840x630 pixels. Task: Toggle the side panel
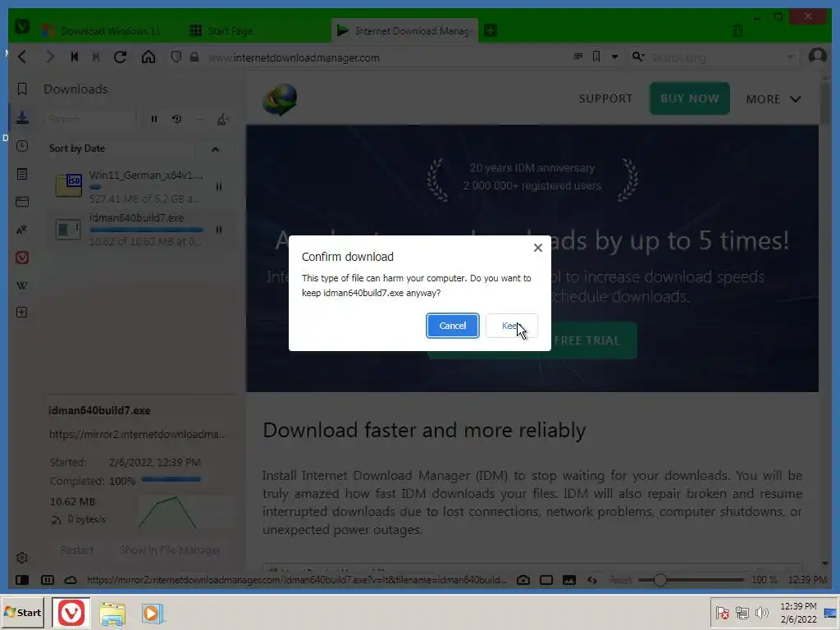(22, 580)
